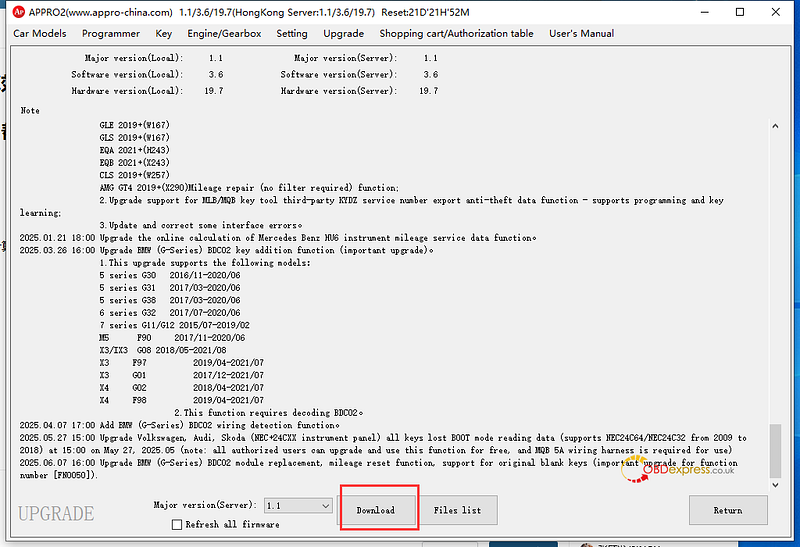This screenshot has height=547, width=800.
Task: Click the Return button
Action: 728,510
